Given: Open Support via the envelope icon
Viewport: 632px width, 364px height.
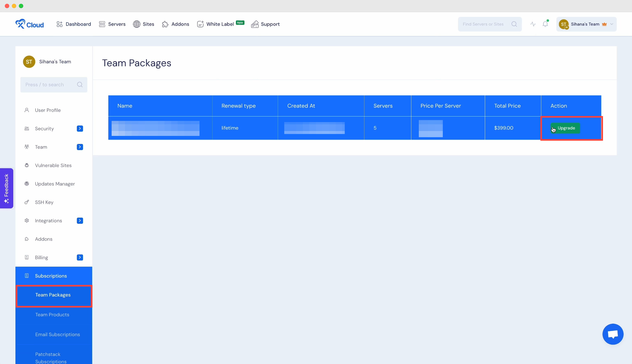Looking at the screenshot, I should 255,24.
